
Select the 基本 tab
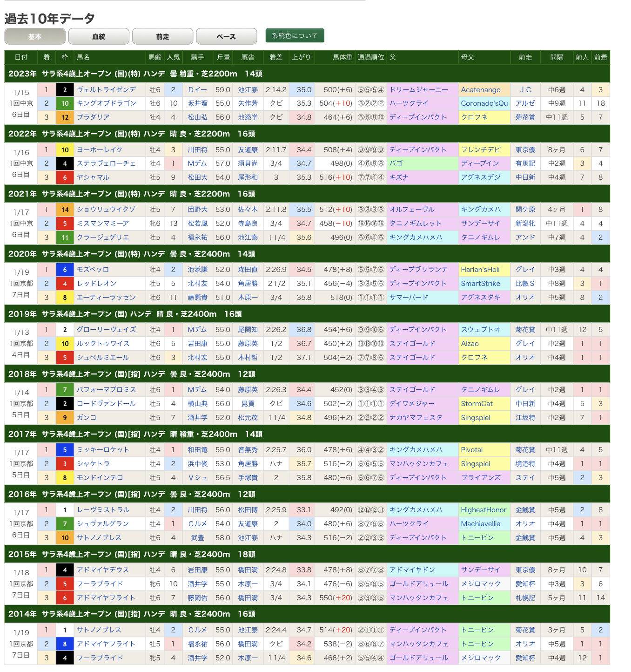tap(35, 36)
